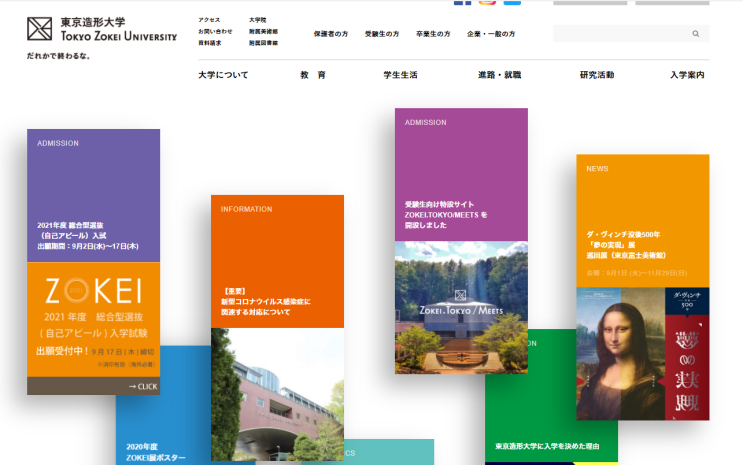Select 保護者の方 in audience navigation
743x465 pixels.
coord(331,34)
